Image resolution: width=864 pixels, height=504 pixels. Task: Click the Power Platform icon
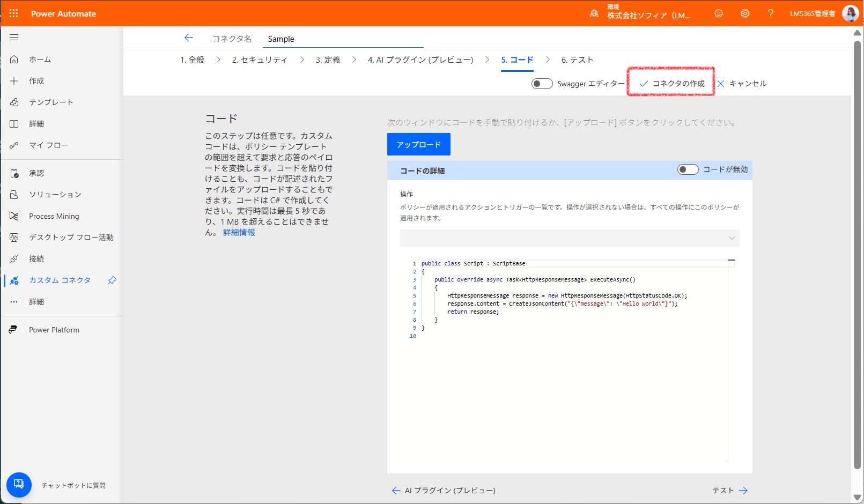[13, 330]
